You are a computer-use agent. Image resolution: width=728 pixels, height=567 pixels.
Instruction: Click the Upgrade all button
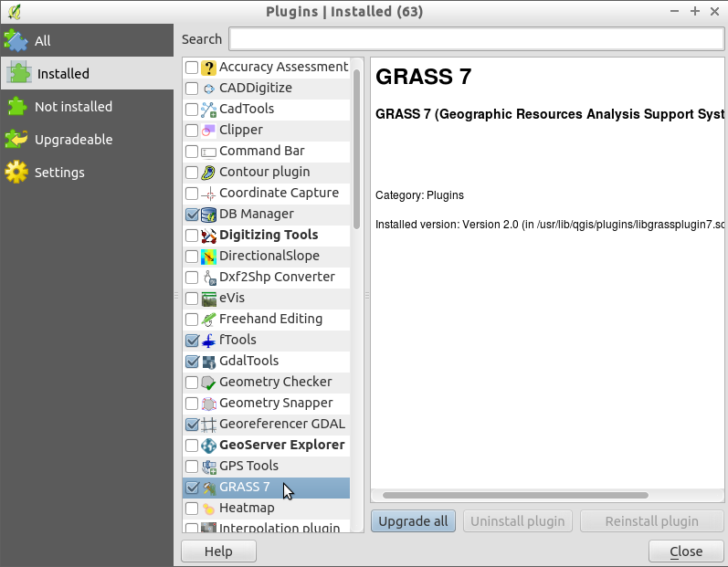(x=413, y=521)
